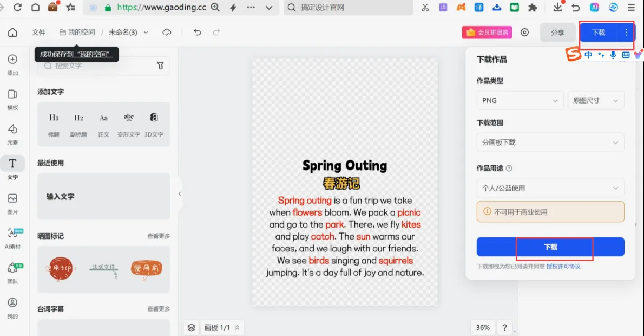Image resolution: width=644 pixels, height=336 pixels.
Task: Go to the browser home page icon
Action: 35,8
